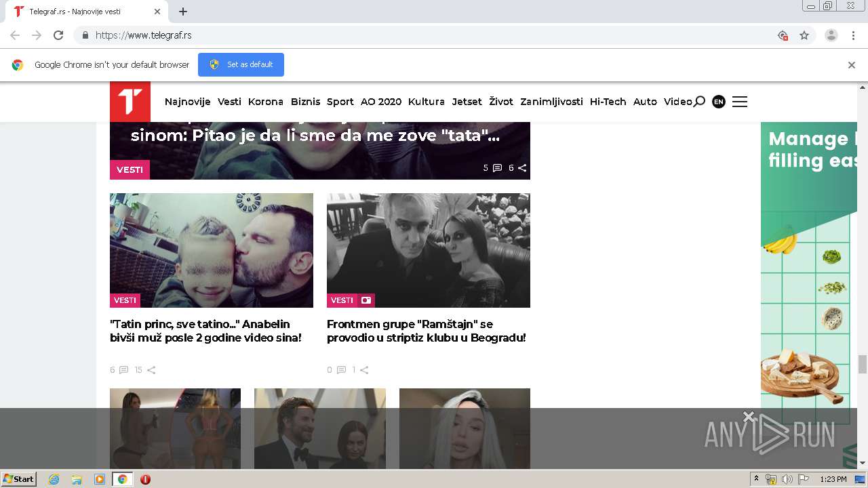Click share icon under Tatin princ article
The height and width of the screenshot is (488, 868).
pyautogui.click(x=151, y=370)
